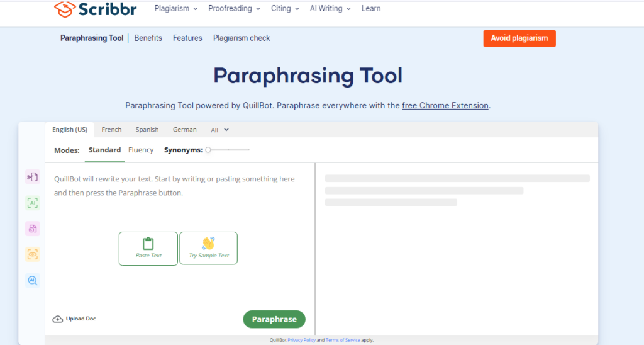Select the Standard mode
Screen dimensions: 644x345
pos(105,150)
